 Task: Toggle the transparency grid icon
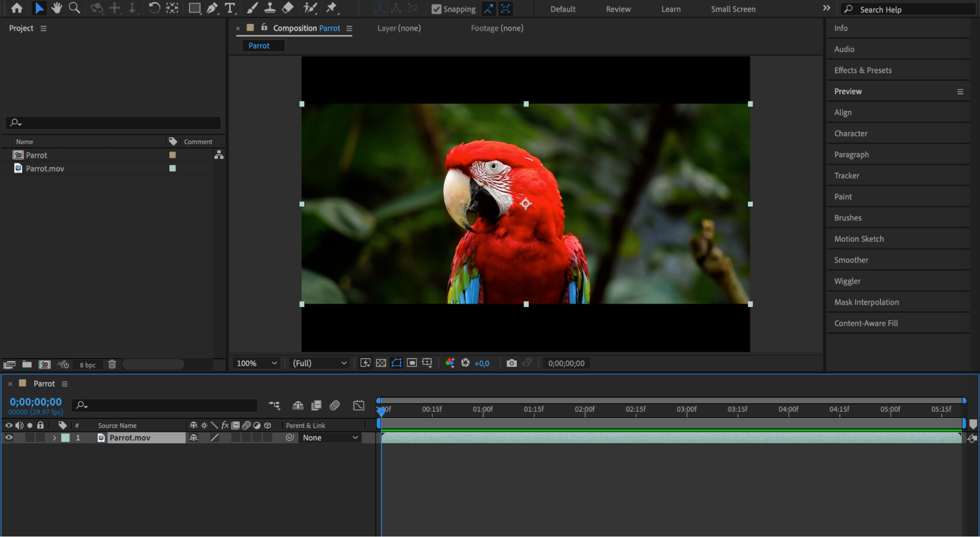(381, 363)
